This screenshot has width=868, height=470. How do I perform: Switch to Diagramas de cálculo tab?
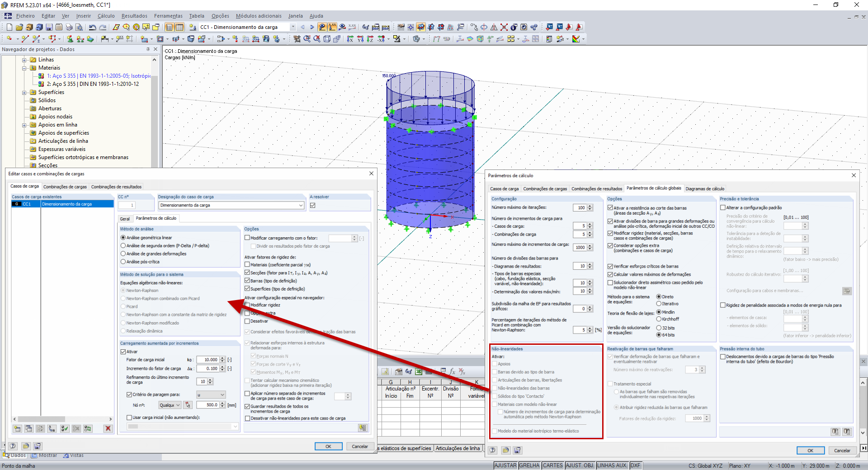(x=704, y=189)
